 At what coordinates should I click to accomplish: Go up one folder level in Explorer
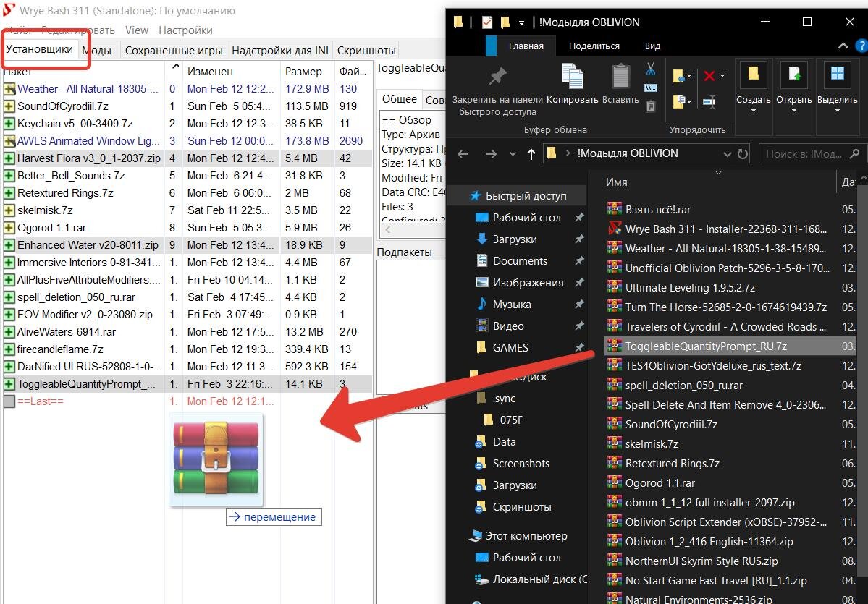tap(531, 154)
